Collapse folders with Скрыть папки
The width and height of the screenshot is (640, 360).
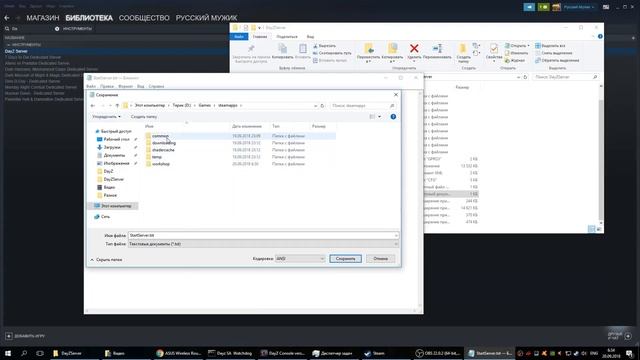coord(106,260)
